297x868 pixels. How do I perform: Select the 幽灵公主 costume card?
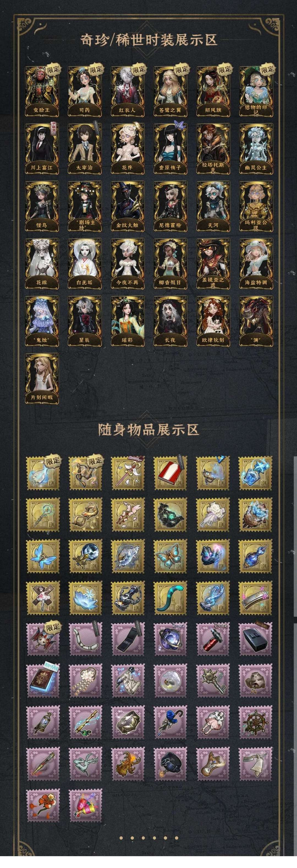point(256,149)
